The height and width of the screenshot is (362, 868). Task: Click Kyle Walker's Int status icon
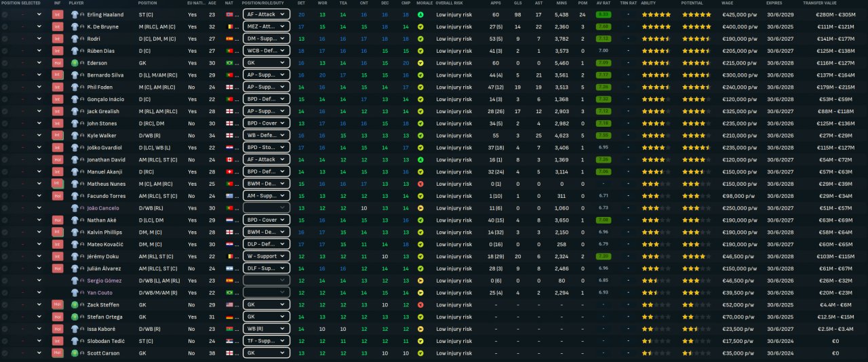click(58, 136)
